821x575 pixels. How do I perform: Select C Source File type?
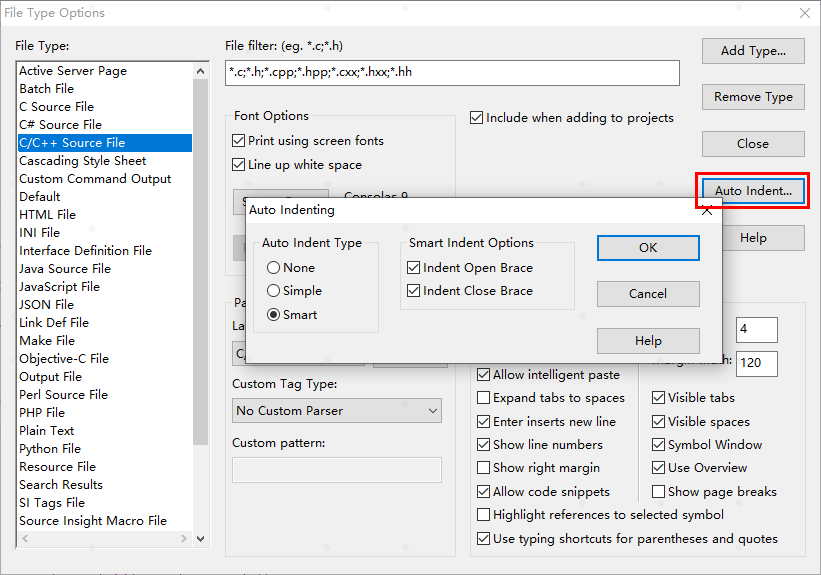click(x=105, y=107)
